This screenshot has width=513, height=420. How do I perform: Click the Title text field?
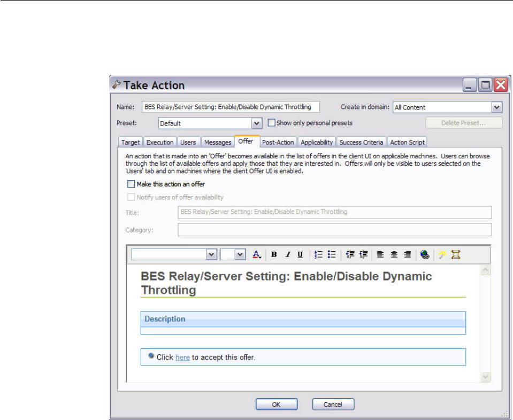point(335,212)
